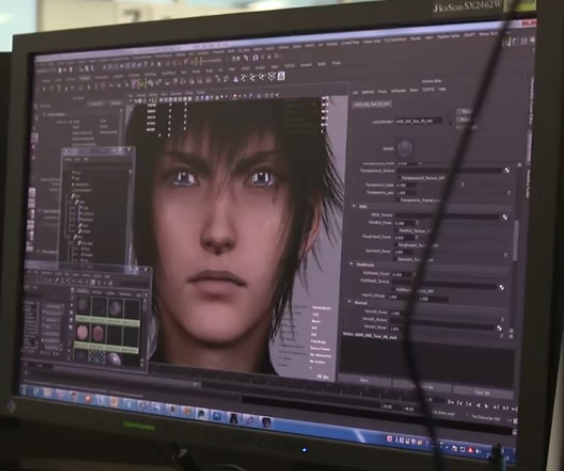Viewport: 564px width, 471px height.
Task: Toggle the Metallic texture checkbox in MRS section
Action: pos(397,231)
